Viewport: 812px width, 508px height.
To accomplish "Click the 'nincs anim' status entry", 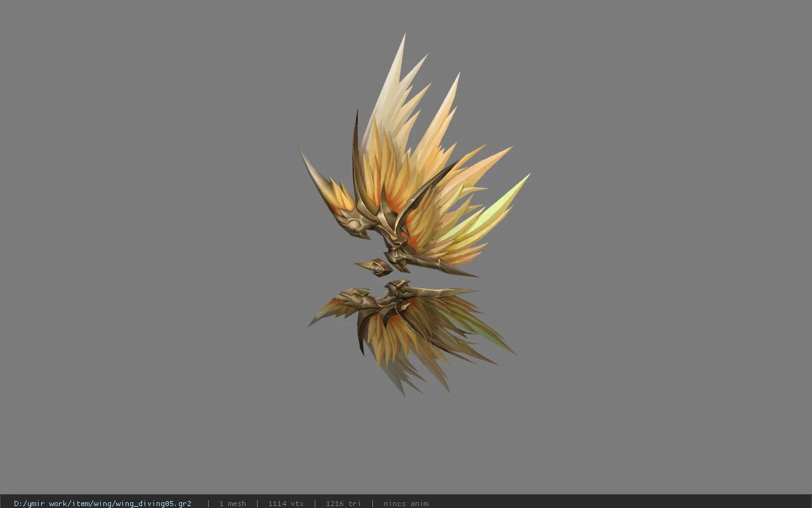I will [406, 504].
